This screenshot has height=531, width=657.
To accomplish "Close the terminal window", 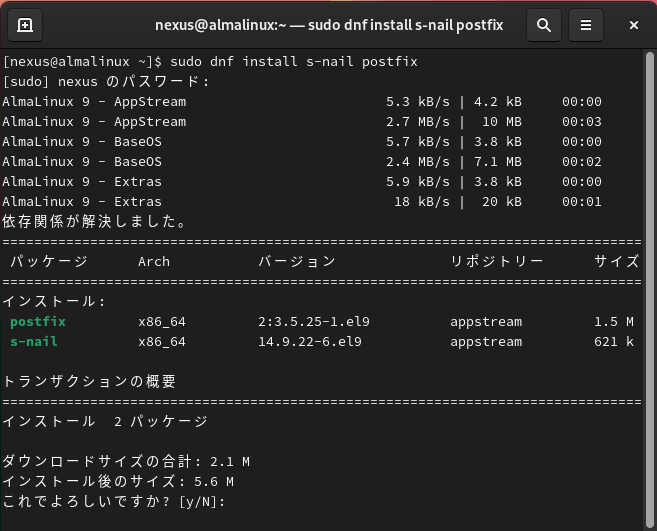I will (x=630, y=25).
